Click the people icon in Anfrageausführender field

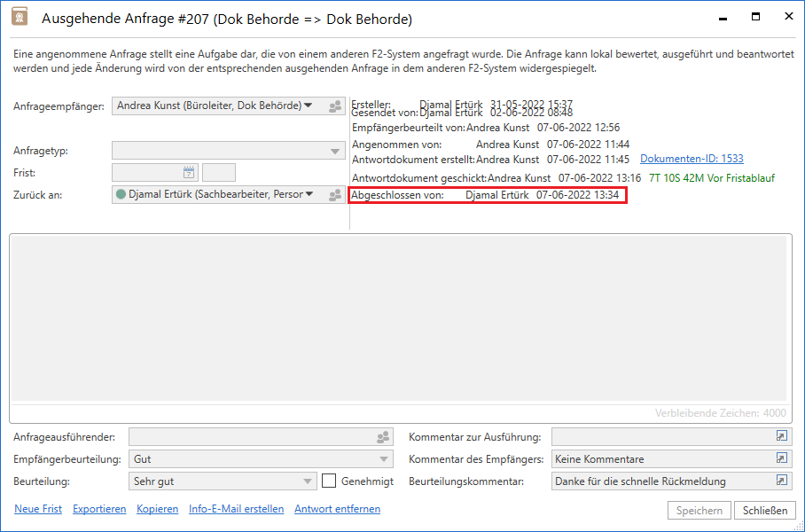point(383,437)
